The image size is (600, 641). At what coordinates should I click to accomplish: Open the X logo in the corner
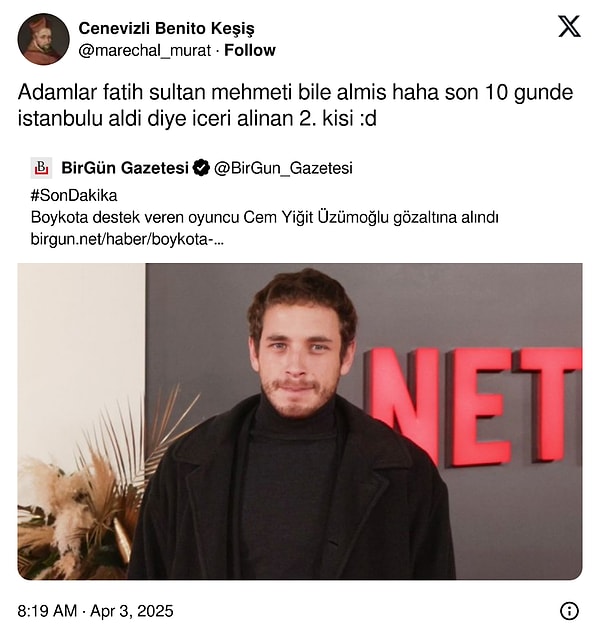click(569, 27)
